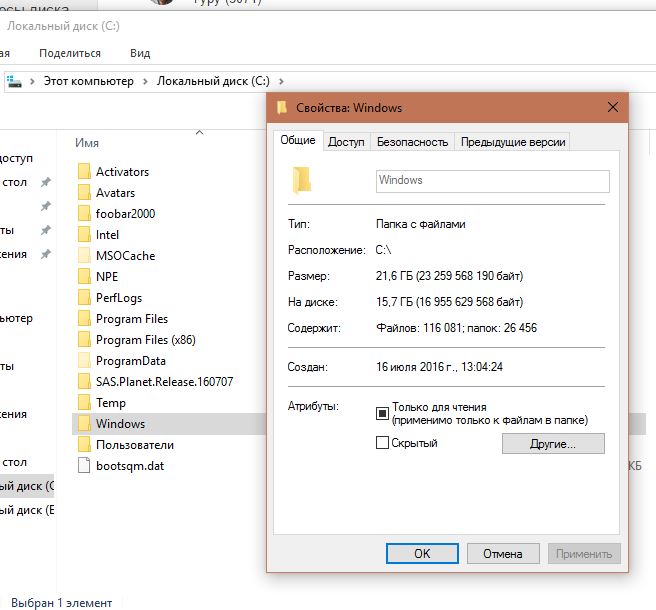656x610 pixels.
Task: Select the 'SAS.Planet.Release.160707' folder name
Action: (x=164, y=381)
